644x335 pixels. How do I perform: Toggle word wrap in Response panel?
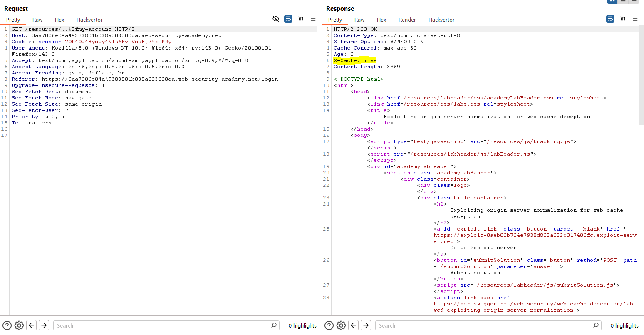pyautogui.click(x=610, y=19)
